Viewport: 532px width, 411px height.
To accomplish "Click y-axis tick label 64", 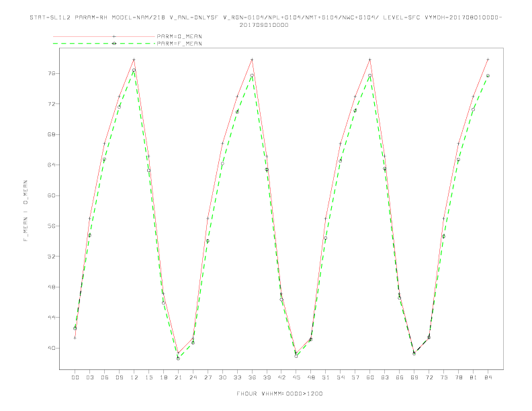I will [51, 165].
